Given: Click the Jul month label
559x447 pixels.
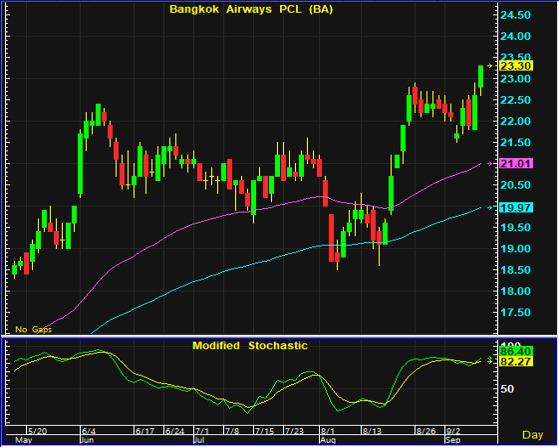Looking at the screenshot, I should (x=200, y=440).
